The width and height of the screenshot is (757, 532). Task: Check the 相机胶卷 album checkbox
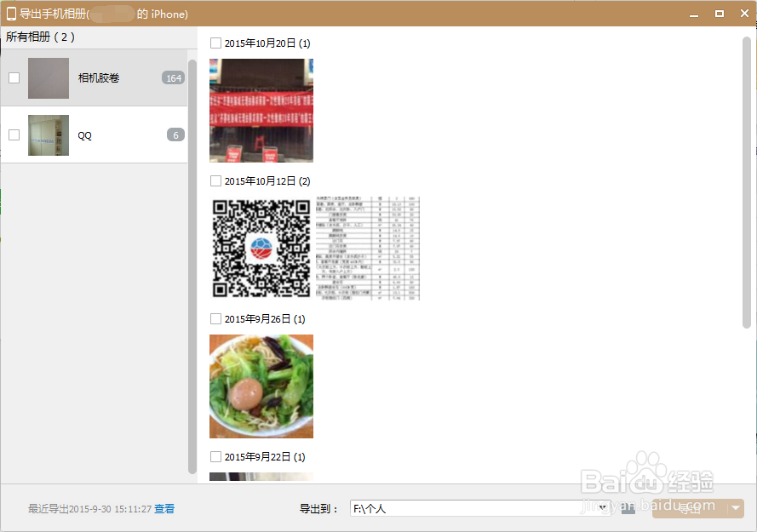(x=14, y=77)
